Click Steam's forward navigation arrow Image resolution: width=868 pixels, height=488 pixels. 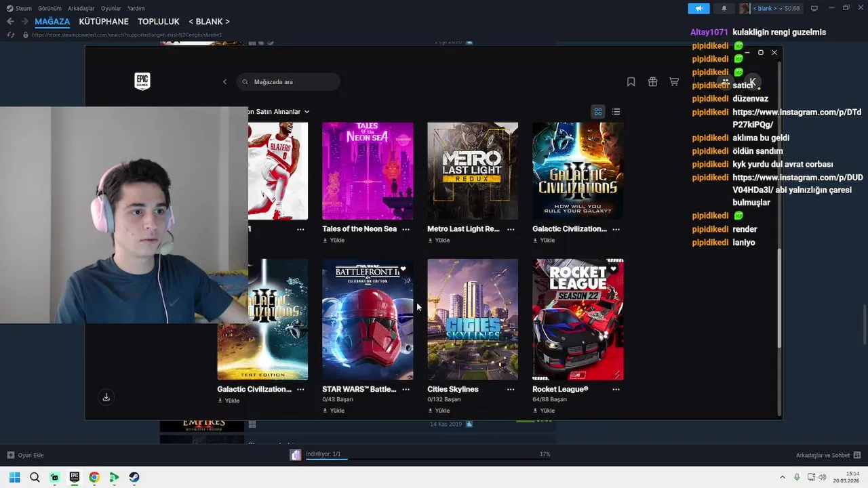[x=24, y=22]
